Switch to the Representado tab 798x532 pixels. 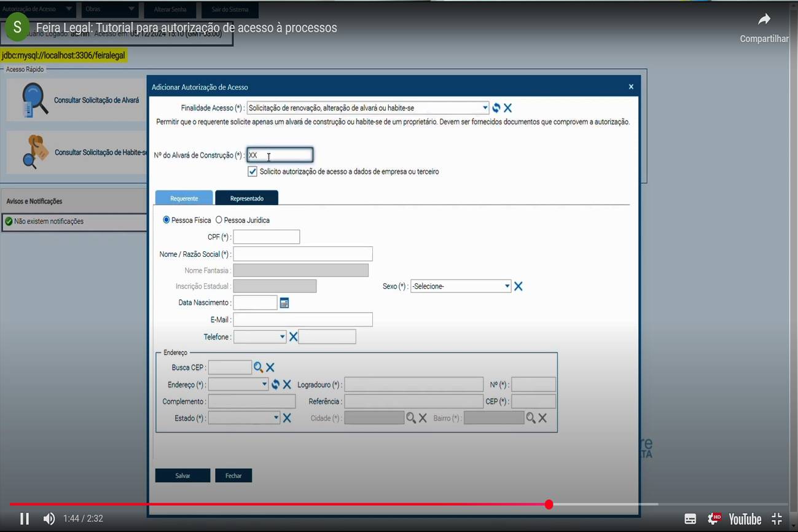[x=246, y=198]
